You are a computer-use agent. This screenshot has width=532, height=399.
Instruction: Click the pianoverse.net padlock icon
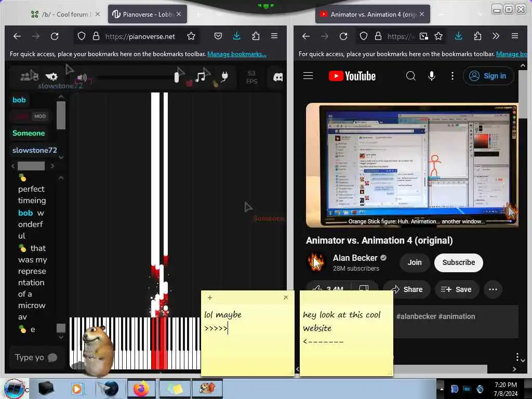(96, 36)
